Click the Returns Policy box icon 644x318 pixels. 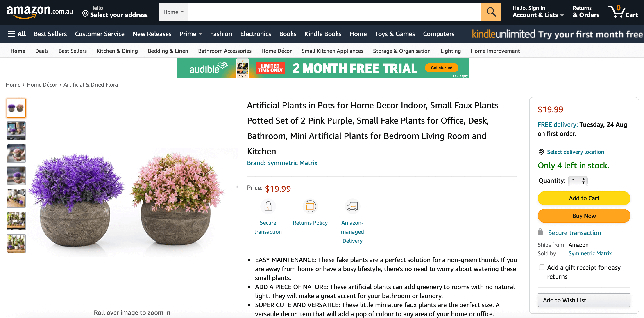pos(310,207)
